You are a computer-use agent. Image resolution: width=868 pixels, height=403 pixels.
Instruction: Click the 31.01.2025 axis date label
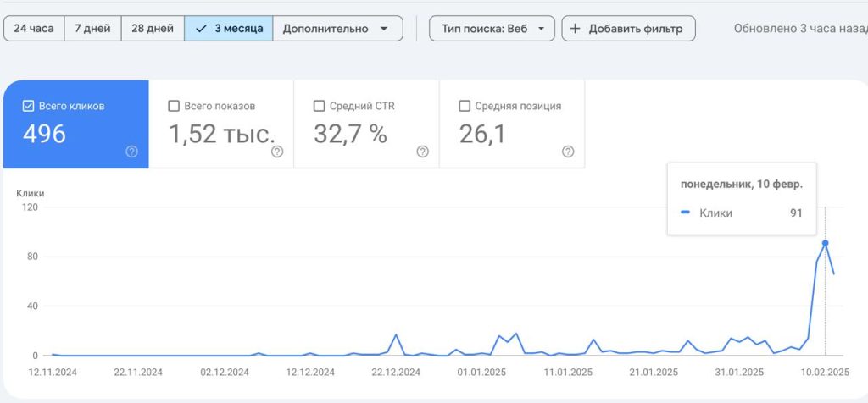coord(739,372)
